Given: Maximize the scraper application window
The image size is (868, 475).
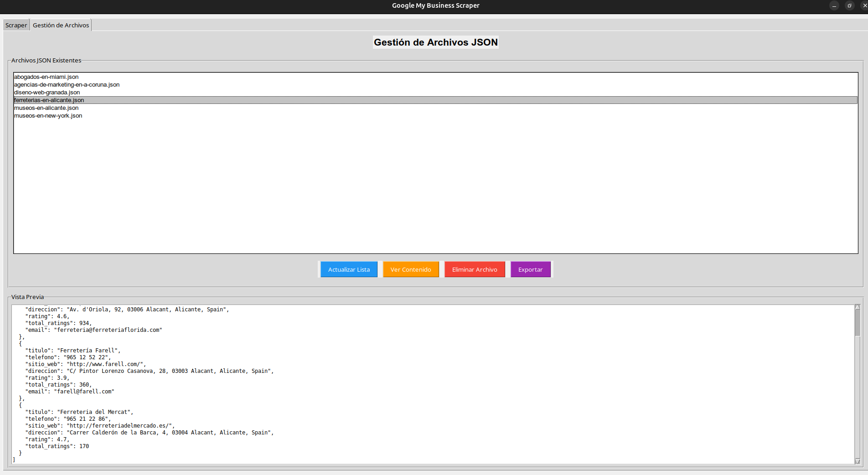Looking at the screenshot, I should click(849, 5).
